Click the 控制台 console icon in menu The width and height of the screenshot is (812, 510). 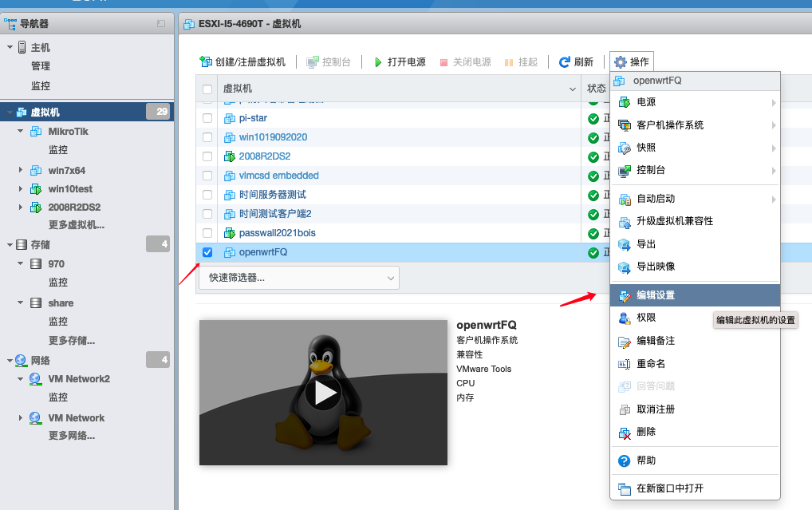[625, 171]
